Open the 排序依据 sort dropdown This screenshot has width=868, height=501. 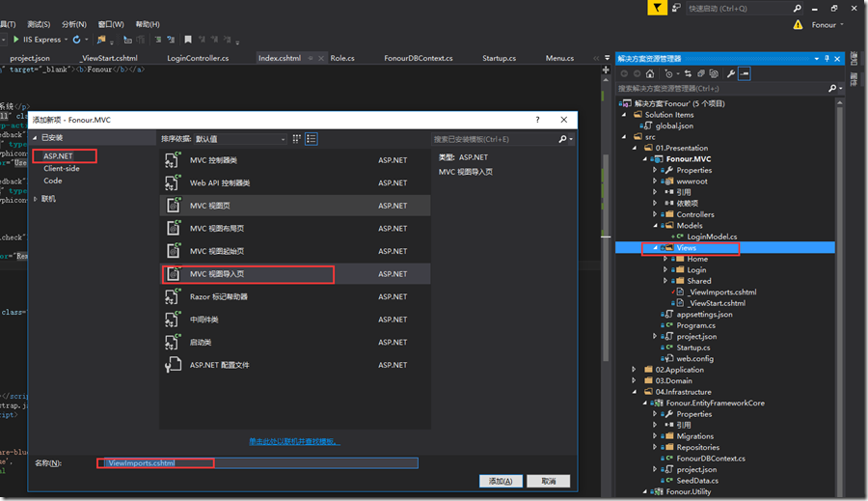coord(240,139)
